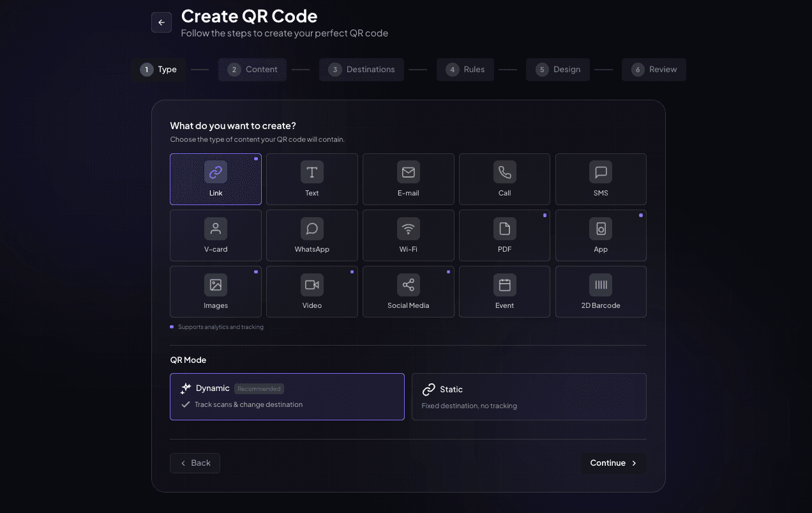Click the Back button at bottom
Image resolution: width=812 pixels, height=513 pixels.
click(x=195, y=463)
